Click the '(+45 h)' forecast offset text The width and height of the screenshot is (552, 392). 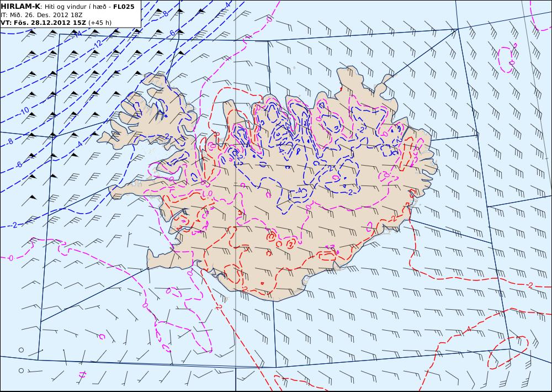coord(100,23)
